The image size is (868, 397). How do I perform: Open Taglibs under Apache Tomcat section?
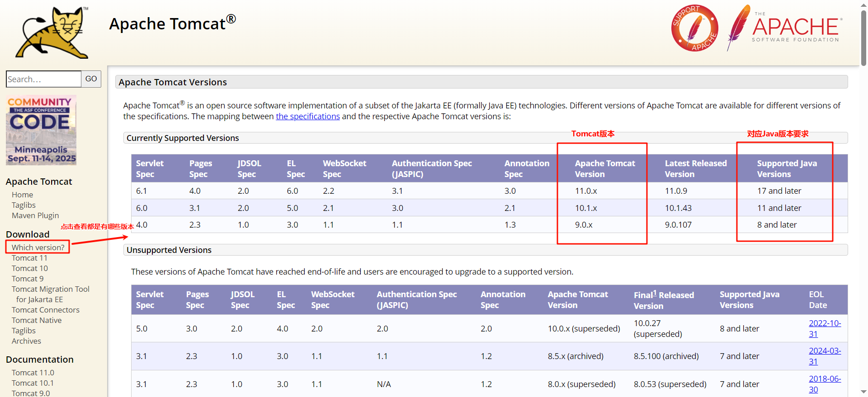click(x=24, y=205)
